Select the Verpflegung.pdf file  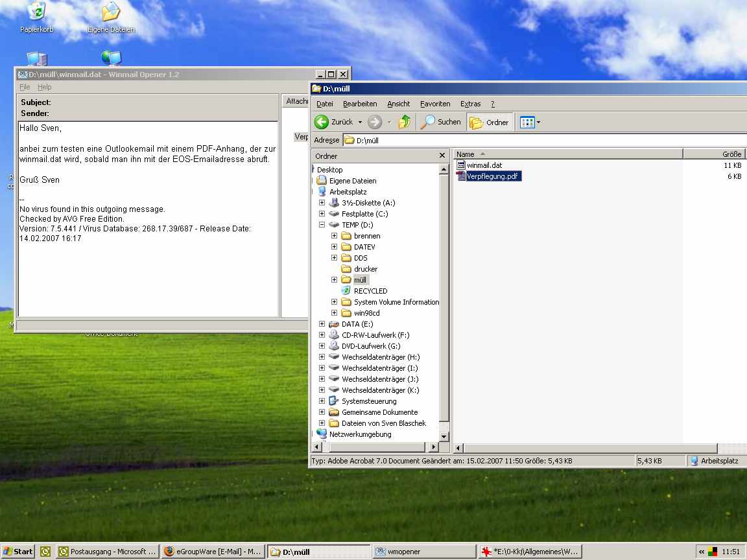pyautogui.click(x=493, y=176)
